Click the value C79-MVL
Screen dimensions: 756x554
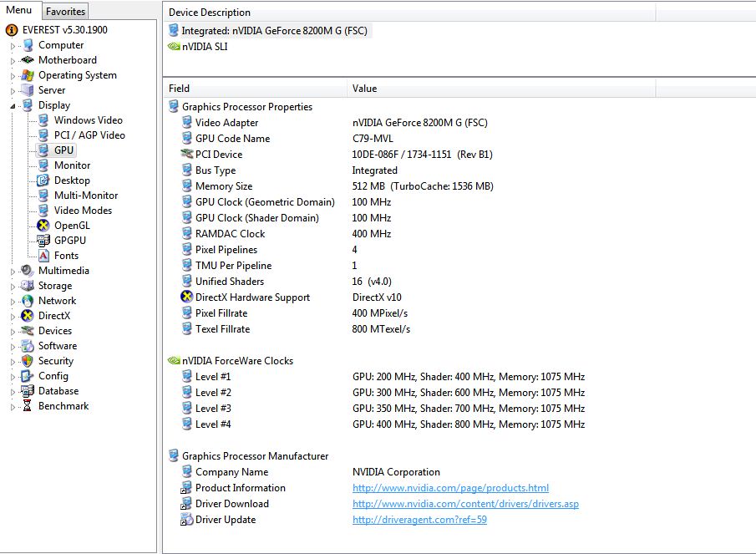coord(373,139)
